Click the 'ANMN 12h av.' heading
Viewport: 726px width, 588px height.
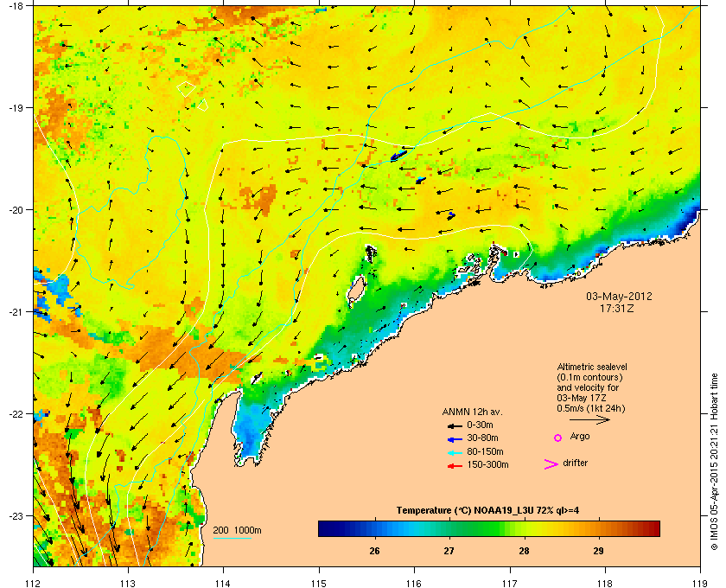click(472, 412)
